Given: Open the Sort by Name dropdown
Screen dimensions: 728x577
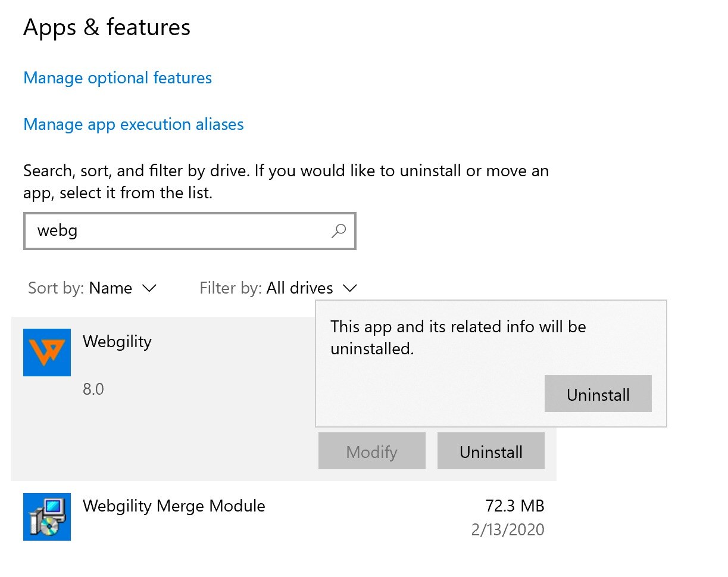Looking at the screenshot, I should click(x=92, y=288).
